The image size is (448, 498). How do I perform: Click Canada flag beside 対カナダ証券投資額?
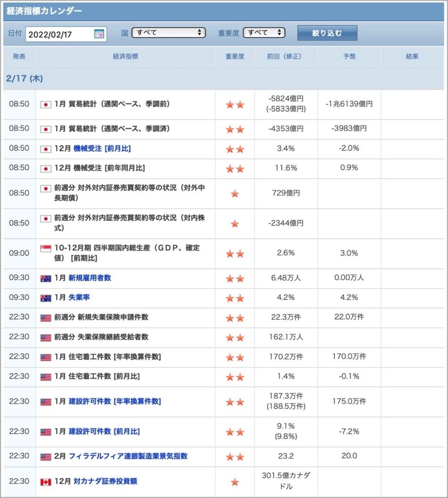[x=46, y=482]
